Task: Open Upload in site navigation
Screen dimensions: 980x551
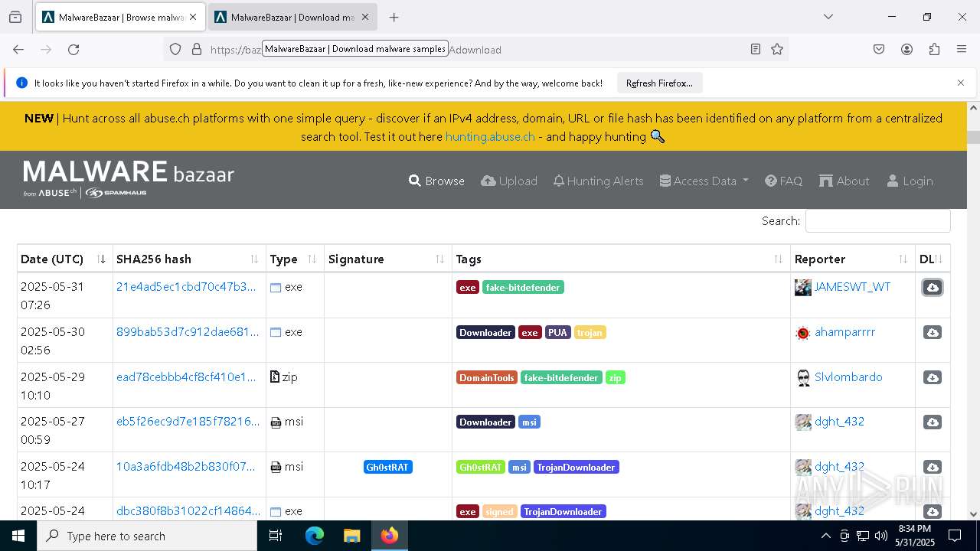Action: click(509, 181)
